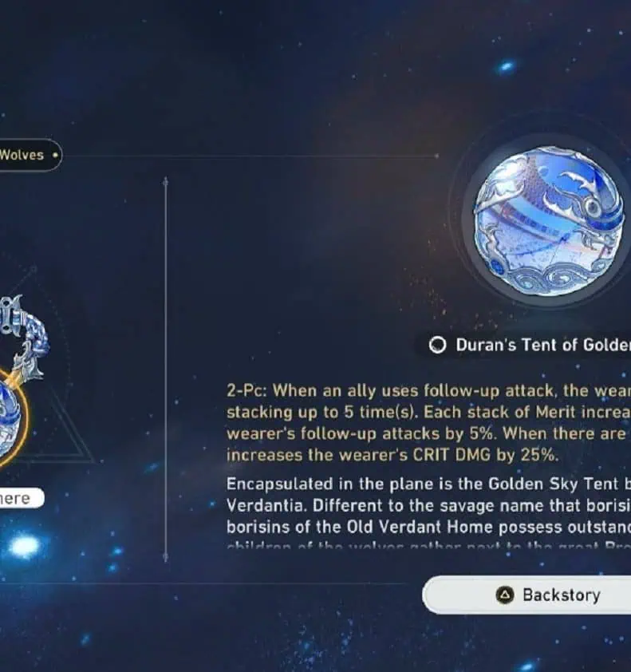The image size is (631, 672).
Task: Click the dot indicator next to Wolves
Action: tap(55, 155)
